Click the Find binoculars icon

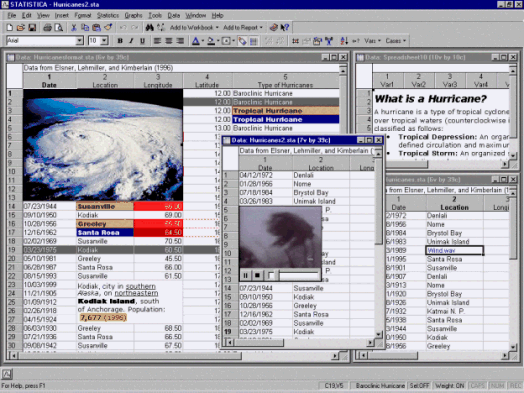149,27
